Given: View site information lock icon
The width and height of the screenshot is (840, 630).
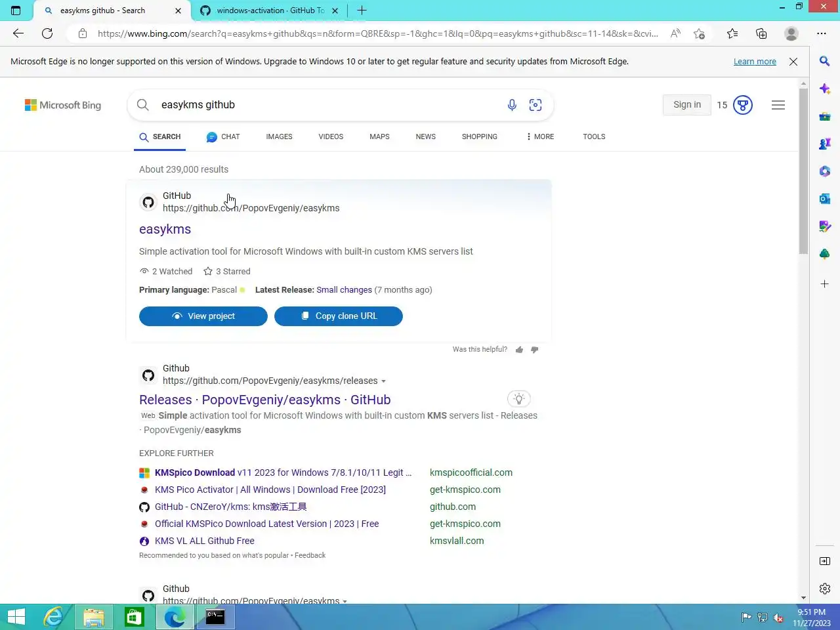Looking at the screenshot, I should coord(82,33).
